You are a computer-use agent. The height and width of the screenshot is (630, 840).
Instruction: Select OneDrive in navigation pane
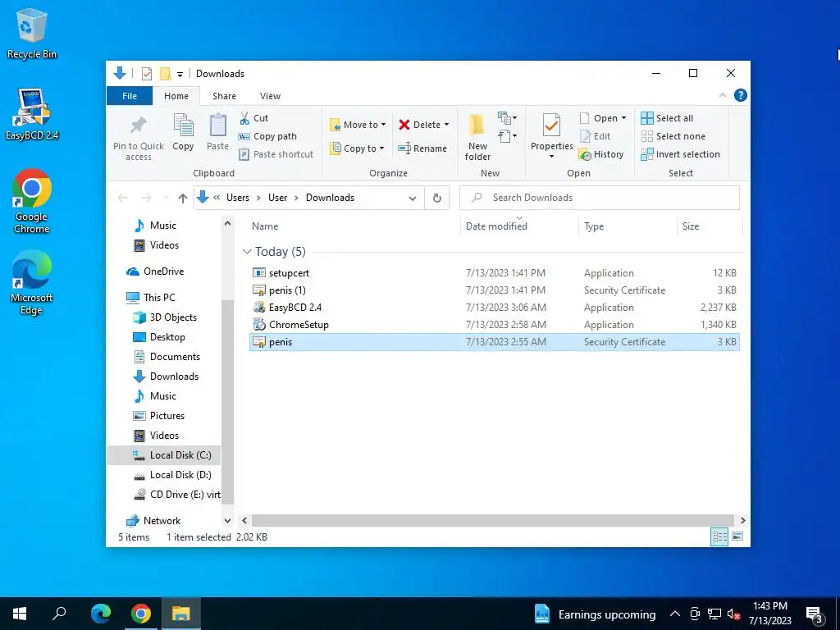pos(163,272)
